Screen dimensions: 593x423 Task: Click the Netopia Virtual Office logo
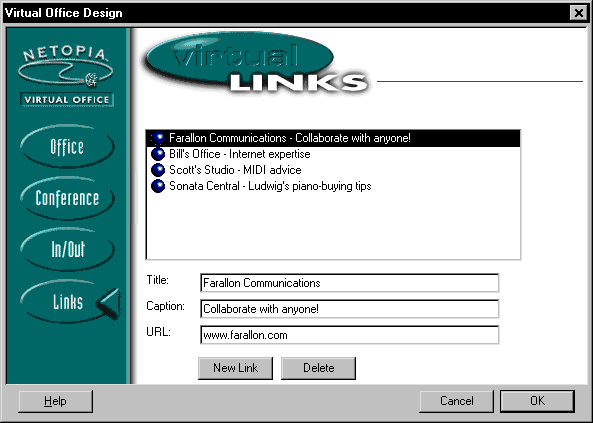pyautogui.click(x=66, y=77)
